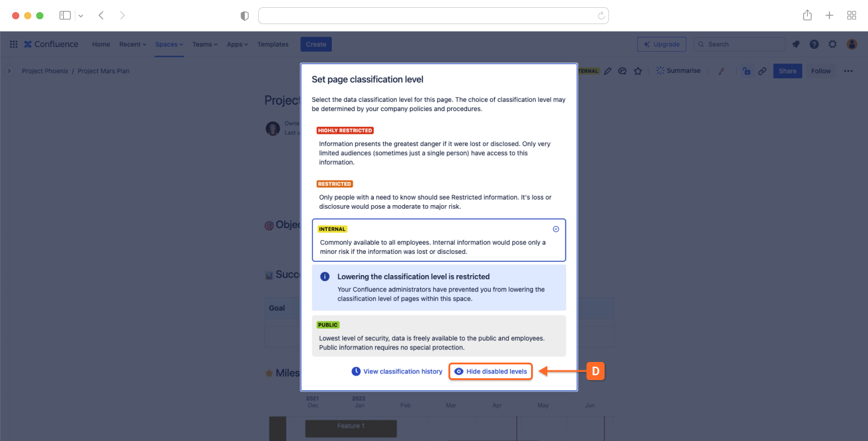
Task: Toggle Hide disabled levels
Action: click(x=491, y=372)
